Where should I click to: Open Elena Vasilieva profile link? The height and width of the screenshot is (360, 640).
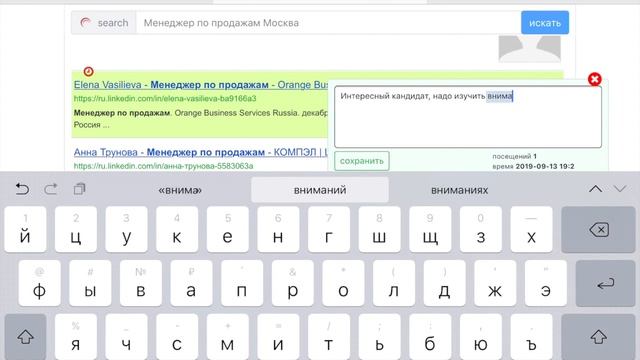tap(201, 85)
